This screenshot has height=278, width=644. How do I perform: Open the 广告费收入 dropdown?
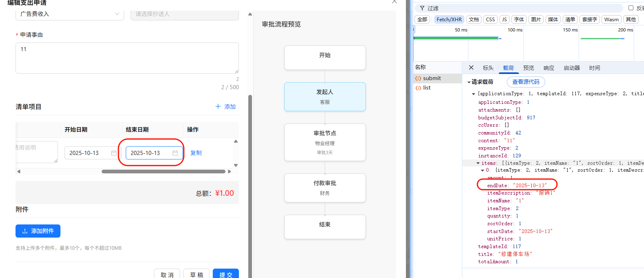click(x=69, y=14)
